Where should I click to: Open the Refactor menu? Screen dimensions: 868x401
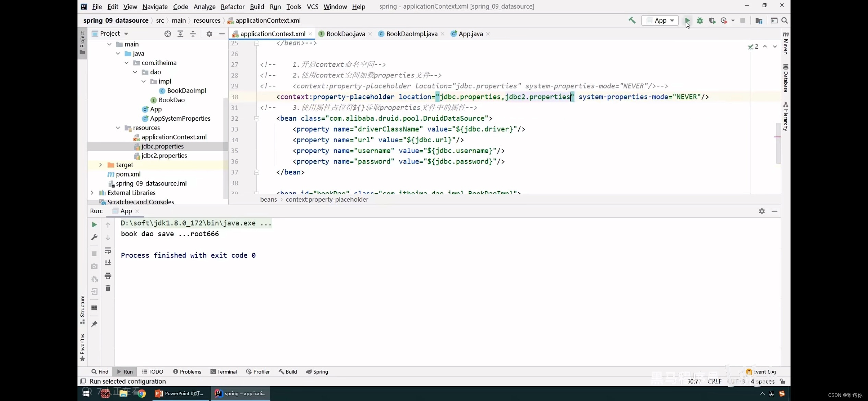232,7
